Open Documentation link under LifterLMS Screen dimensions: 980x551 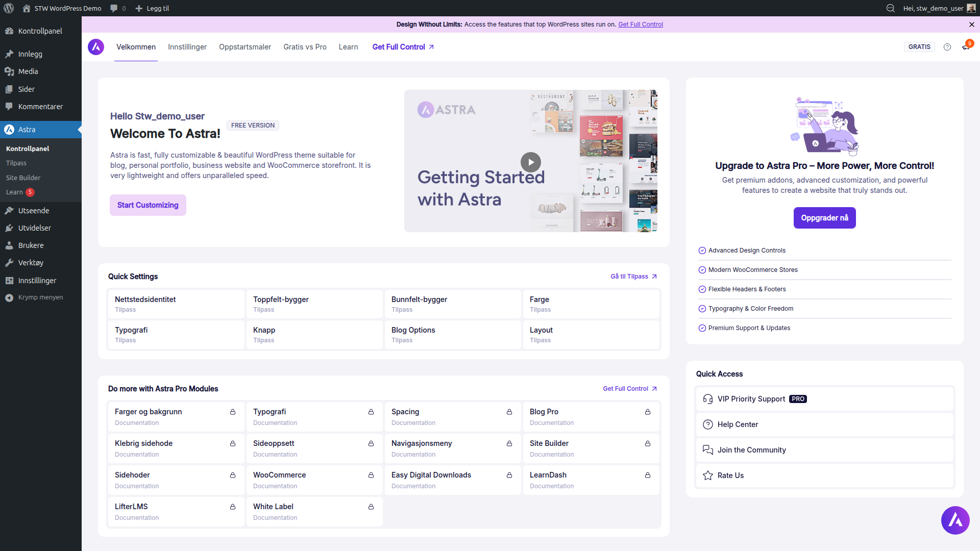(137, 518)
